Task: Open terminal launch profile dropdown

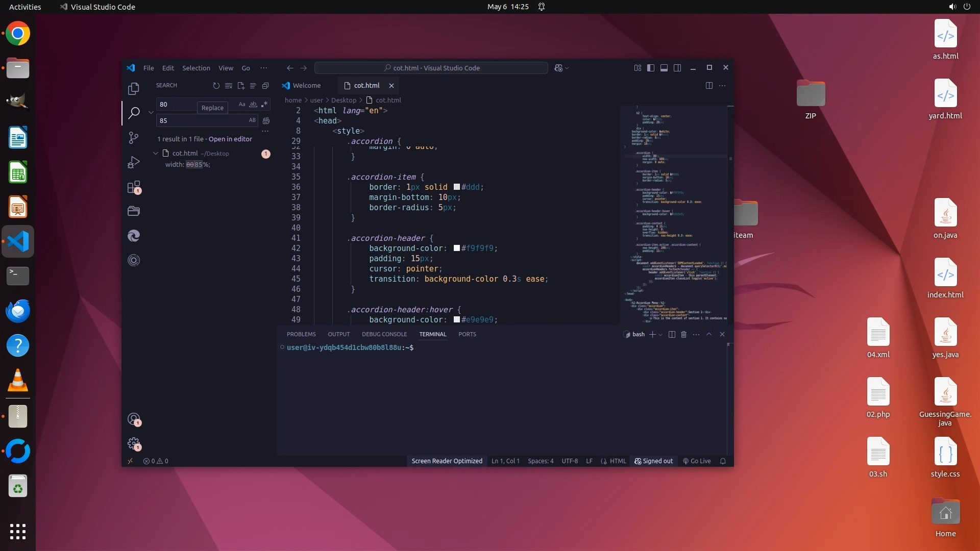Action: click(x=660, y=335)
